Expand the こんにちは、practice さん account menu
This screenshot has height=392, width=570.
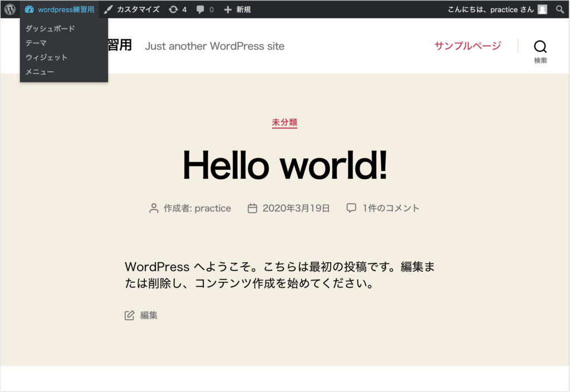coord(490,9)
